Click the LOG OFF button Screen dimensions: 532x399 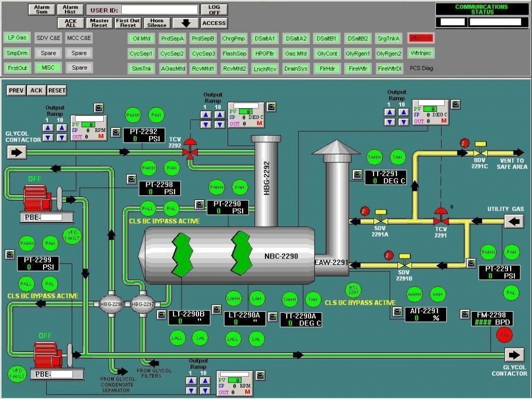pos(213,9)
